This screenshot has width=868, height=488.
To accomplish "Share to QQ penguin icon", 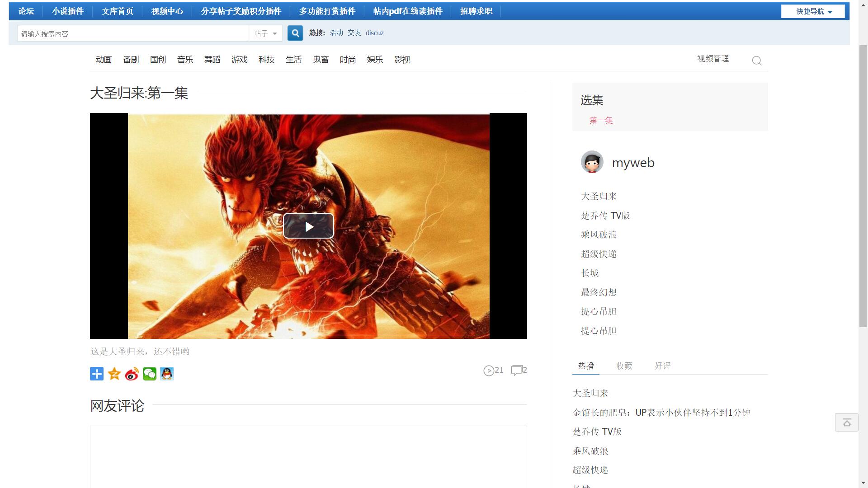I will [167, 374].
